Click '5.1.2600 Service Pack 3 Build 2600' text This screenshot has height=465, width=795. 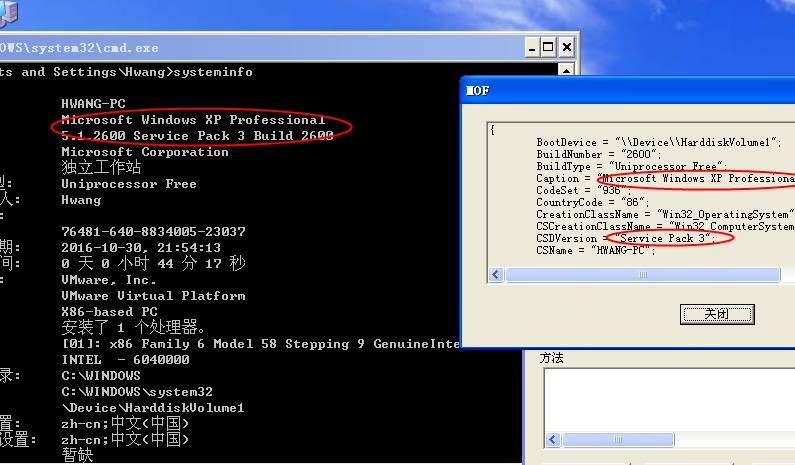pyautogui.click(x=197, y=136)
